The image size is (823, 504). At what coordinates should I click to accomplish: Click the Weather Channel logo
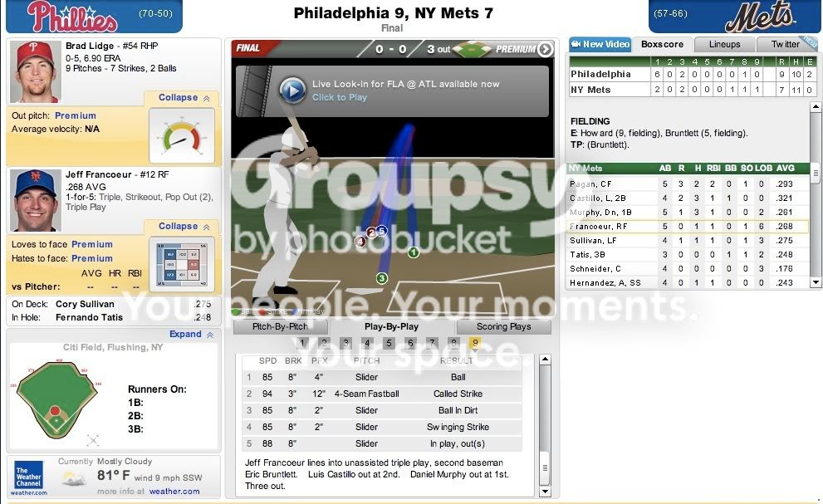tap(28, 477)
